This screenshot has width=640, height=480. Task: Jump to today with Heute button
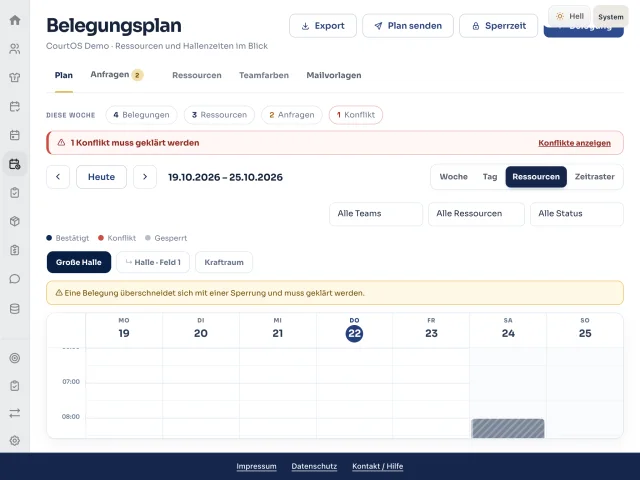(101, 177)
